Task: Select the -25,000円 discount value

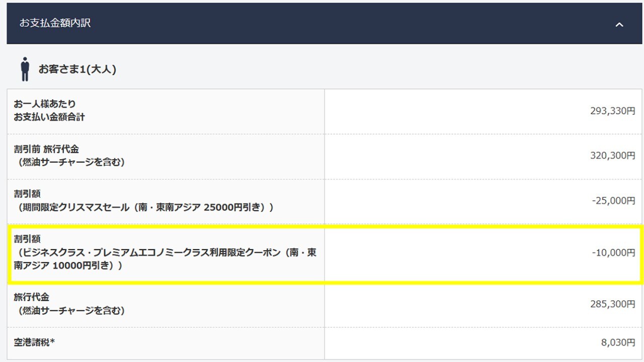Action: 612,200
